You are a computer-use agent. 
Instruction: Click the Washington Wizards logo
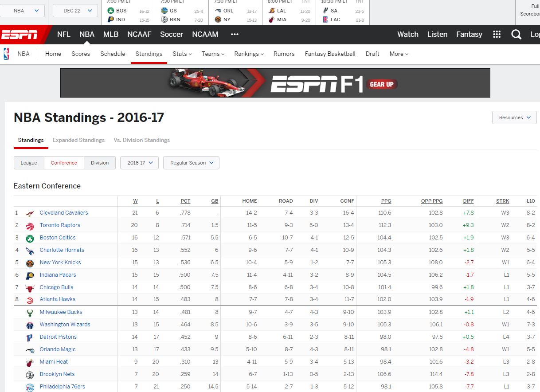point(30,325)
